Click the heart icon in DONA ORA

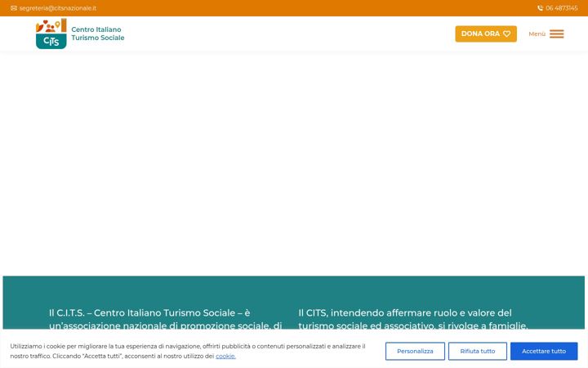506,34
